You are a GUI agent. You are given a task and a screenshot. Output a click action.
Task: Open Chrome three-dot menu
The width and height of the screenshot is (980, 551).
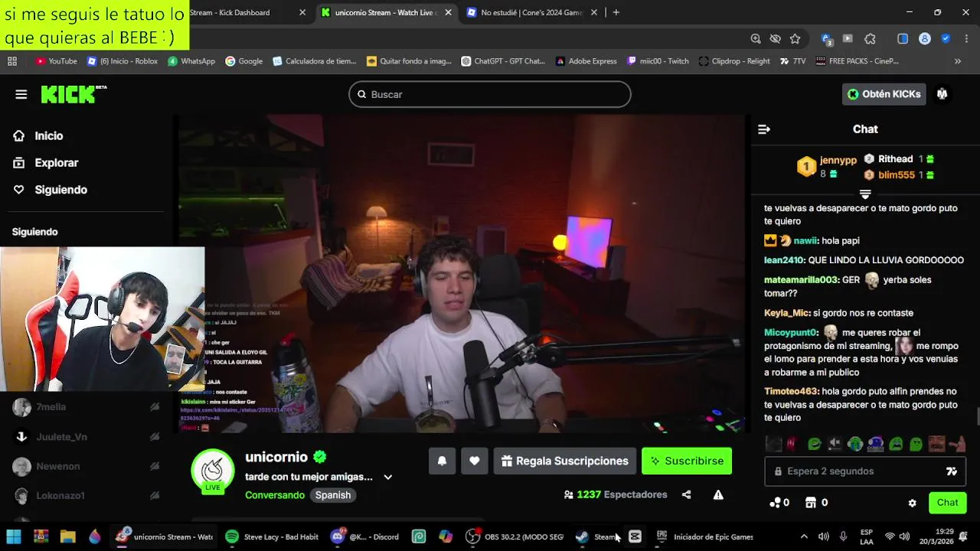(967, 39)
